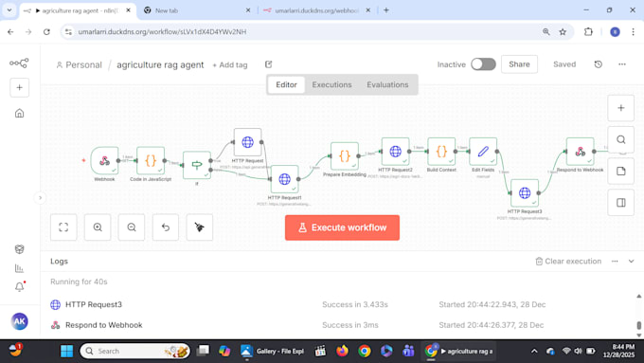Collapse the Logs panel with the chevron
644x363 pixels.
632,261
